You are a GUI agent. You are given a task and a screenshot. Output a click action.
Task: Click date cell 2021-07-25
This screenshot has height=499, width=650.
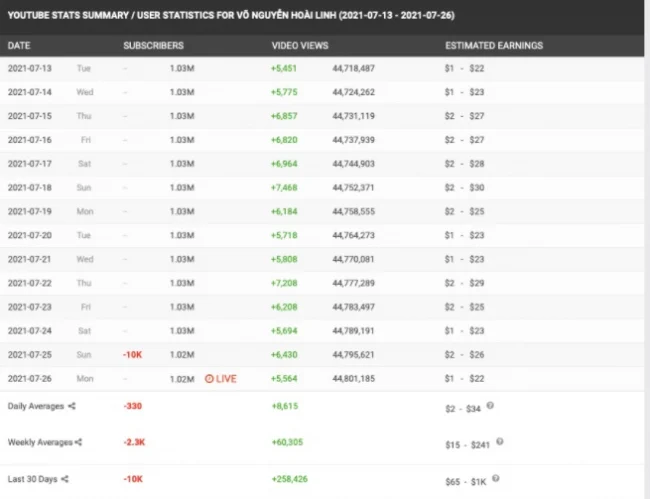tap(30, 355)
